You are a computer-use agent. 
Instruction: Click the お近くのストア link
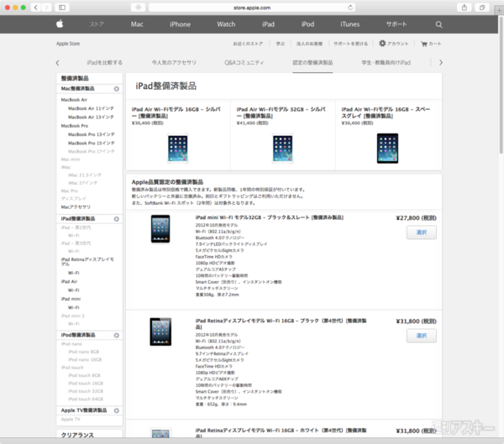pyautogui.click(x=248, y=44)
